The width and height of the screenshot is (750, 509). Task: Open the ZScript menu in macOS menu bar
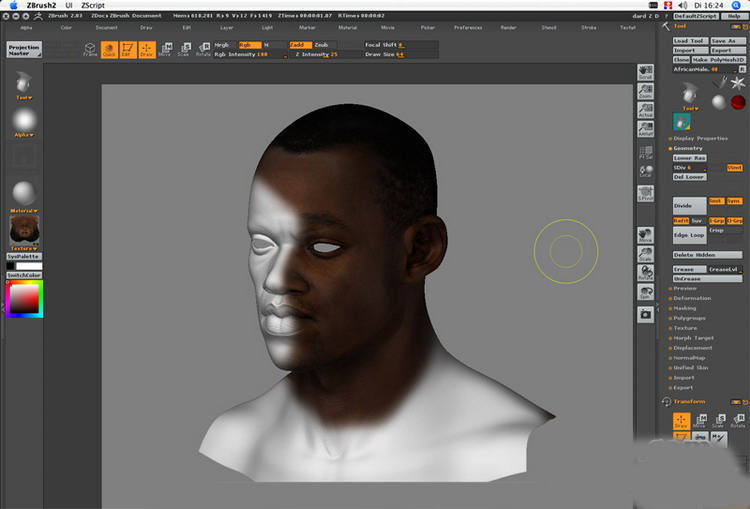coord(93,5)
